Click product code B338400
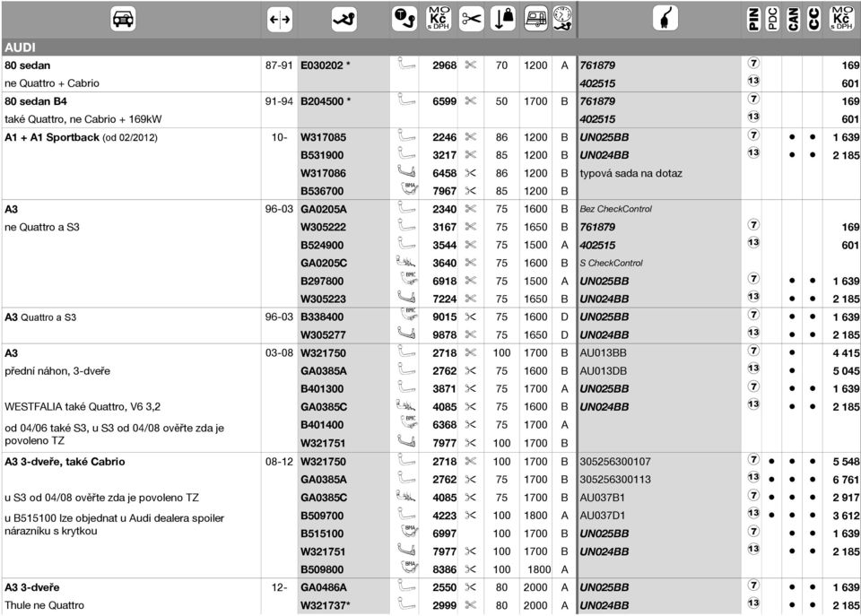This screenshot has width=861, height=616. tap(322, 317)
